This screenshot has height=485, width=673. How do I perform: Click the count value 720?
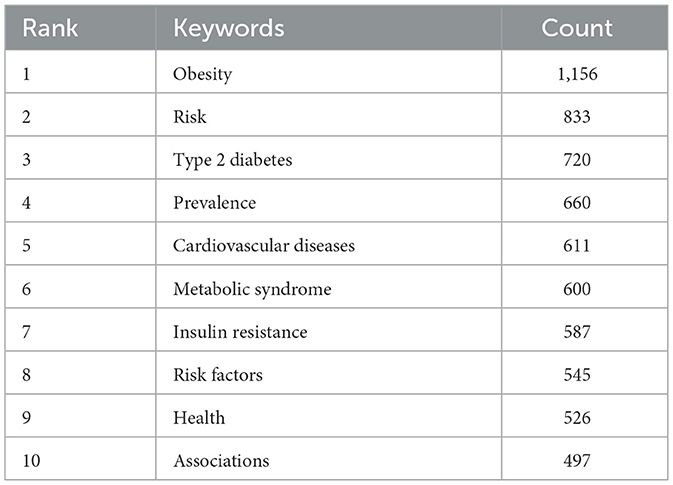point(576,160)
